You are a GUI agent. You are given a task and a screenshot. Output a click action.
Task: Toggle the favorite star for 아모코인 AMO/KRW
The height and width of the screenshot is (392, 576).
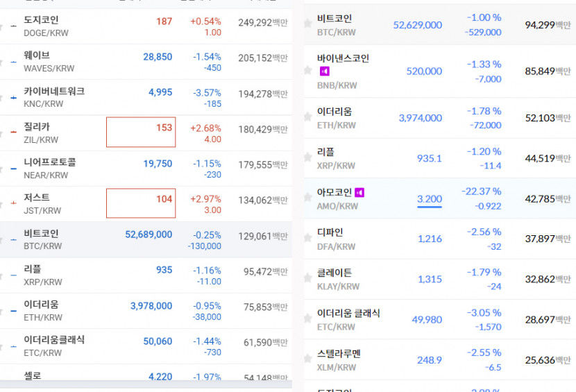(308, 198)
